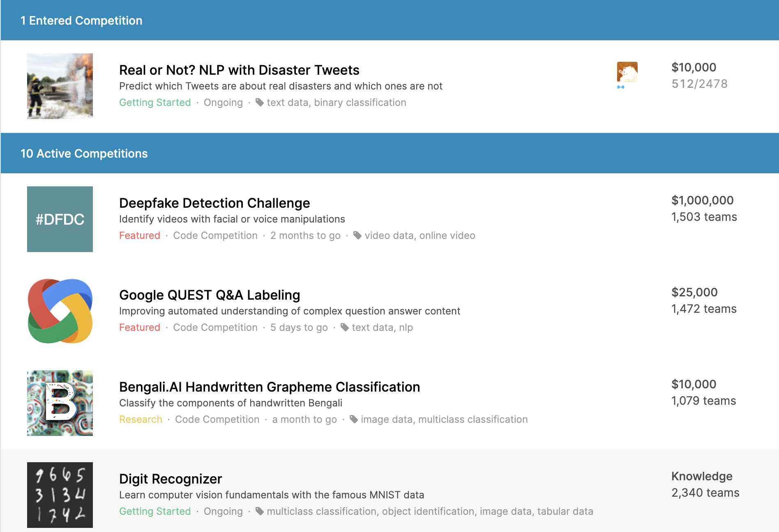Click the "1 Entered Competition" section header
This screenshot has height=532, width=779.
tap(81, 20)
